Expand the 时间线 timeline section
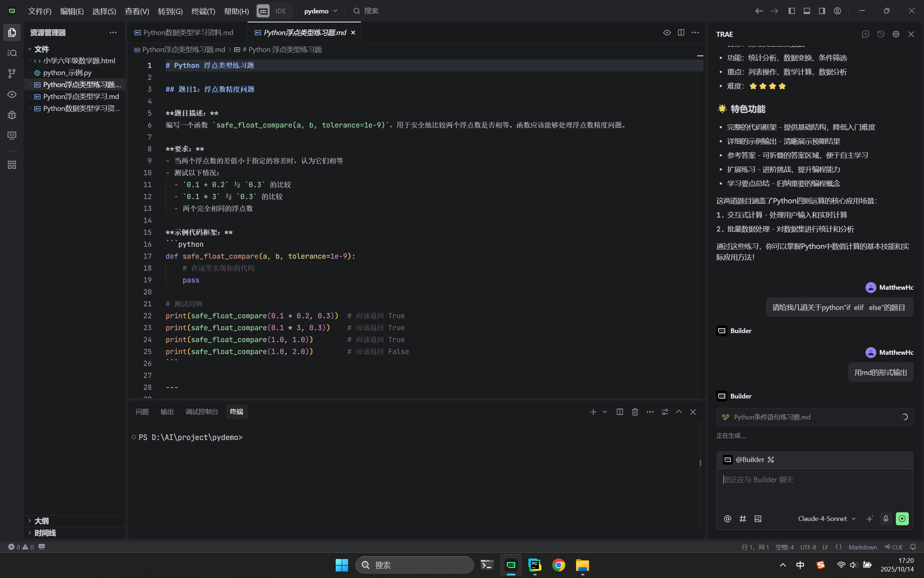The width and height of the screenshot is (924, 578). 74,532
